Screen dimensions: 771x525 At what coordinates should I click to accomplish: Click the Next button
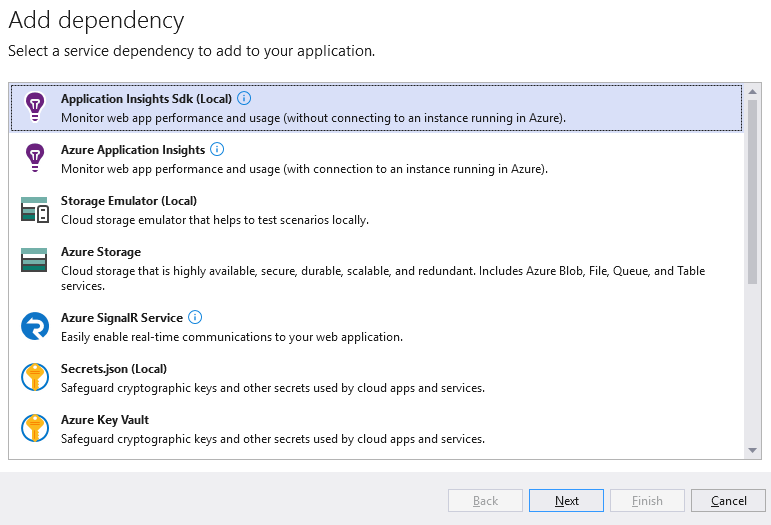566,500
